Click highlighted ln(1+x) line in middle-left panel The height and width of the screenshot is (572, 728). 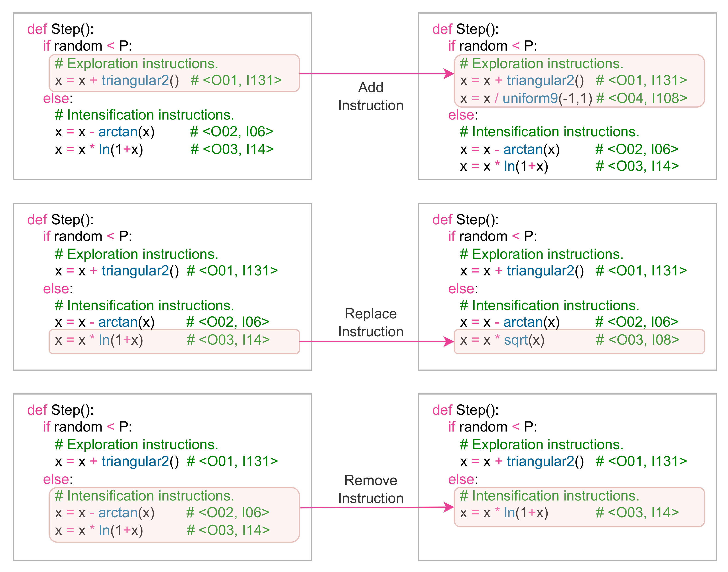click(99, 340)
